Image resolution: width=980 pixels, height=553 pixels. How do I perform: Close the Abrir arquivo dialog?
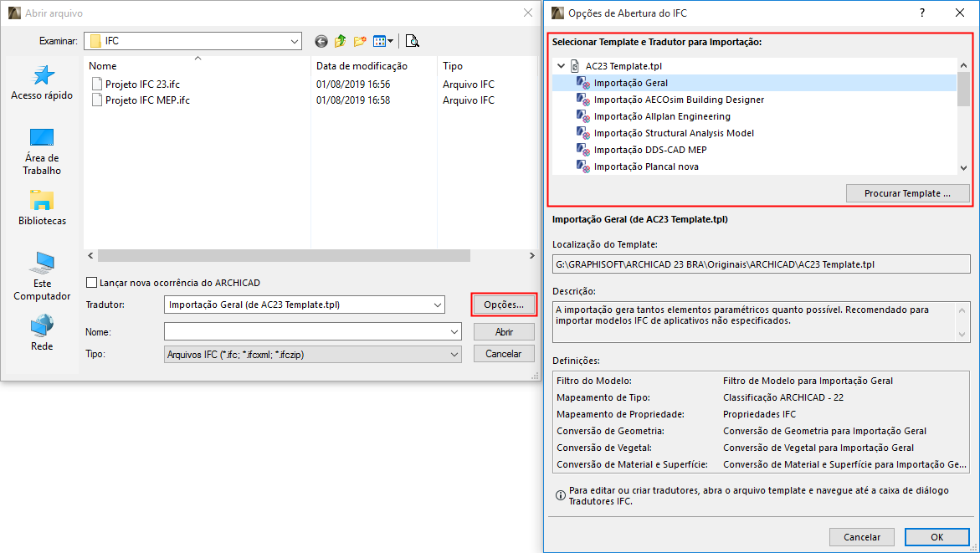[x=528, y=13]
